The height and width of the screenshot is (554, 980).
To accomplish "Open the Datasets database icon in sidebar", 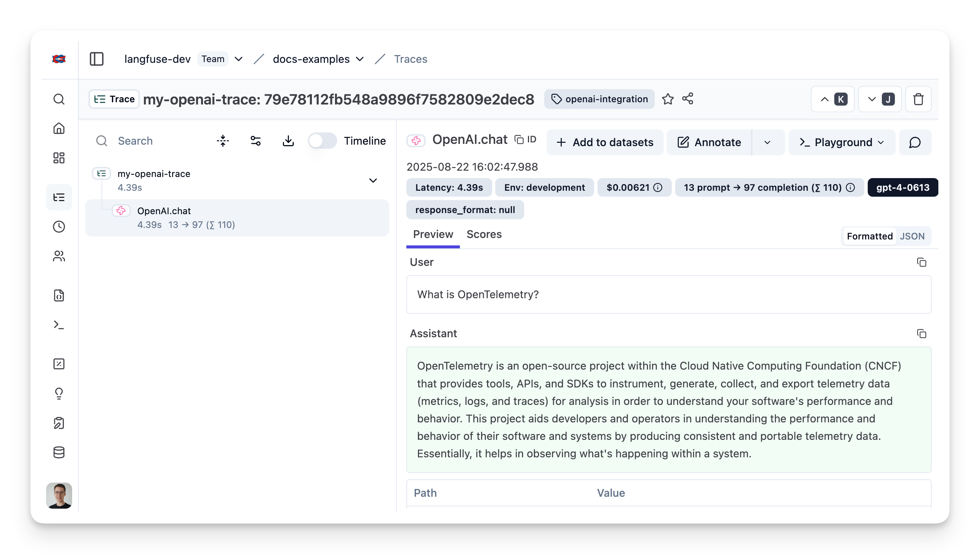I will pyautogui.click(x=59, y=452).
